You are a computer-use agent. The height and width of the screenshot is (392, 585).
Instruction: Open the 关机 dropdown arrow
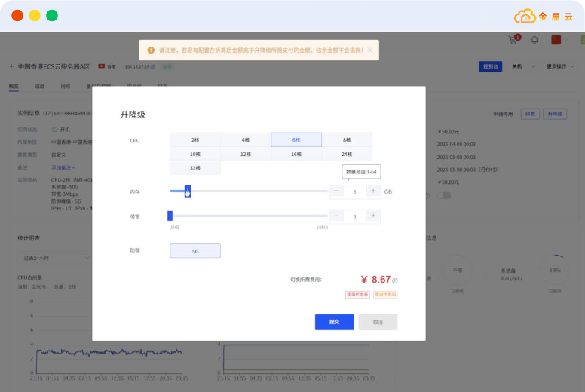(534, 66)
